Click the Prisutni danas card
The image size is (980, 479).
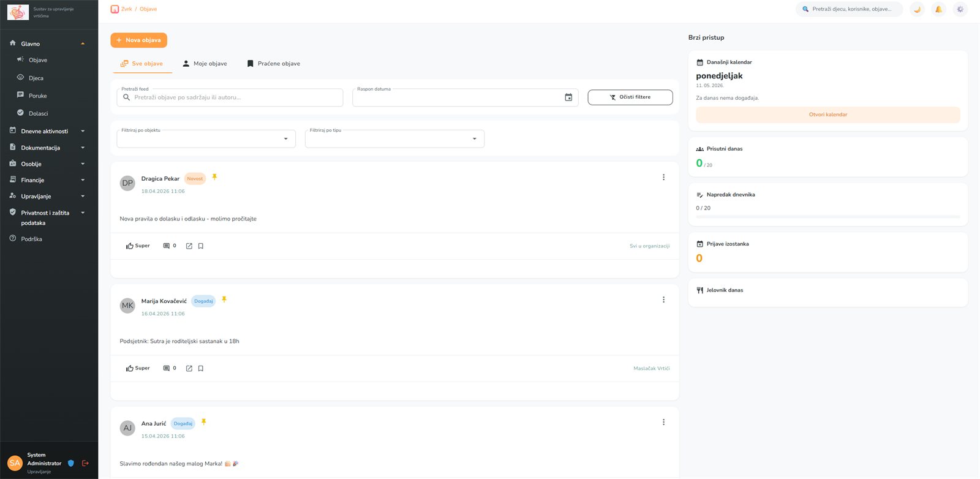click(828, 157)
